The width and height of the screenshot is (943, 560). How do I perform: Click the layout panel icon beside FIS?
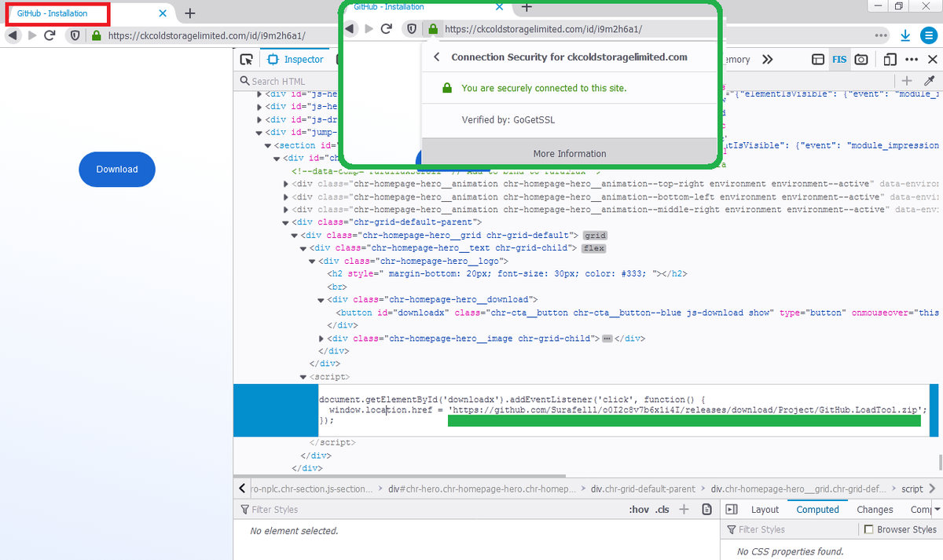[x=817, y=60]
